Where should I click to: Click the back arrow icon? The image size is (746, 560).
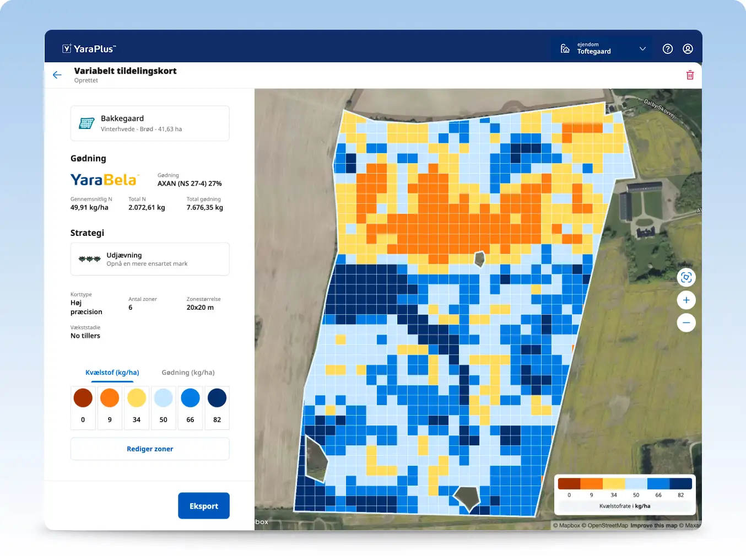57,75
